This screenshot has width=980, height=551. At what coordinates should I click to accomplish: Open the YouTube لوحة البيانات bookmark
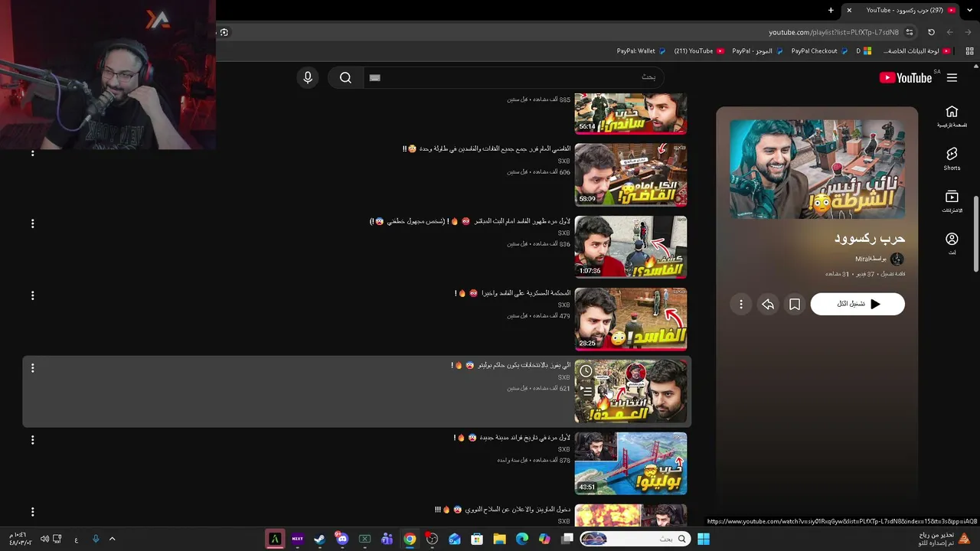click(x=916, y=51)
